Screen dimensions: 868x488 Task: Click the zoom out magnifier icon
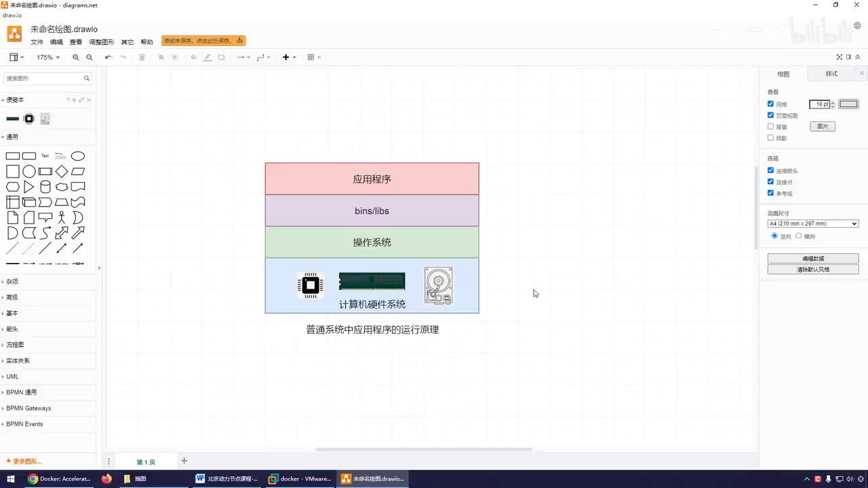tap(90, 58)
